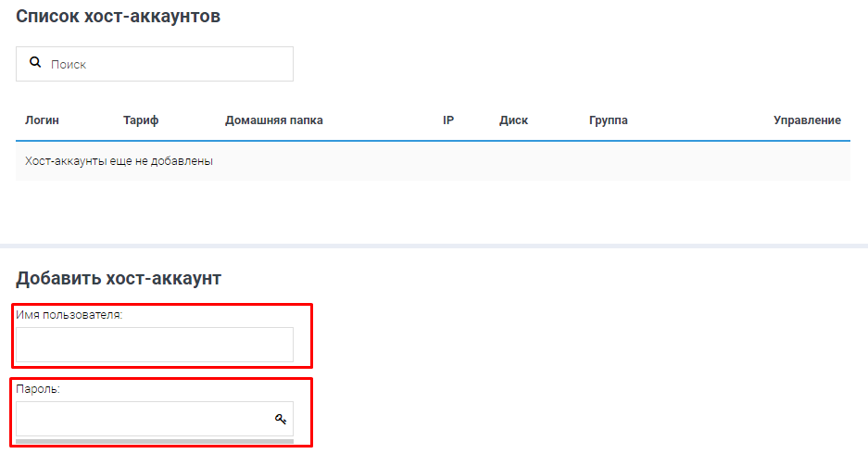868x454 pixels.
Task: Click the Домашняя папка column header
Action: click(273, 120)
